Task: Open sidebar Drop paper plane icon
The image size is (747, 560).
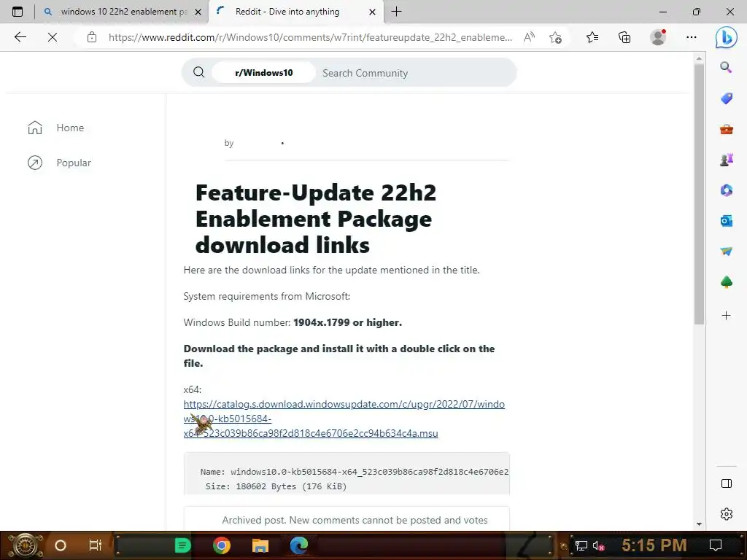Action: point(726,251)
